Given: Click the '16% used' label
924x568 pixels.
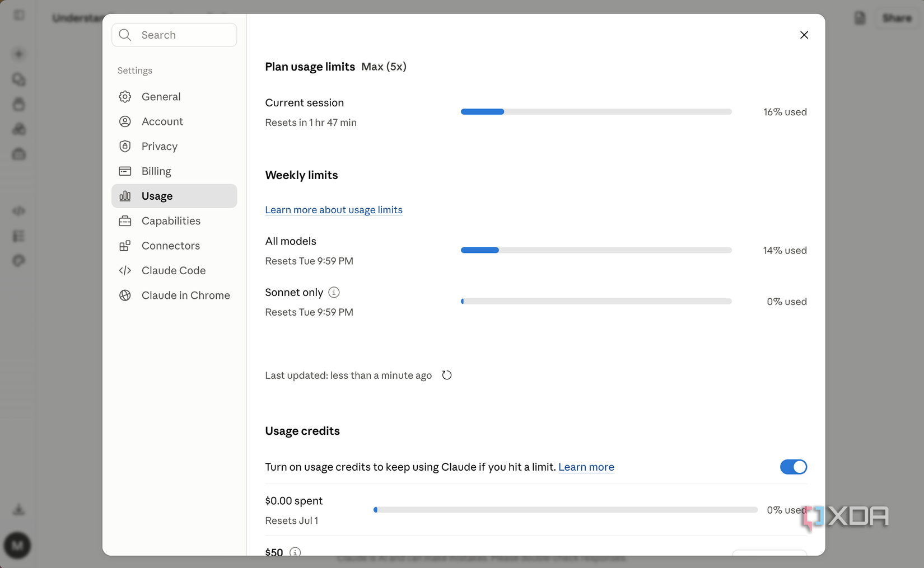Looking at the screenshot, I should [785, 112].
